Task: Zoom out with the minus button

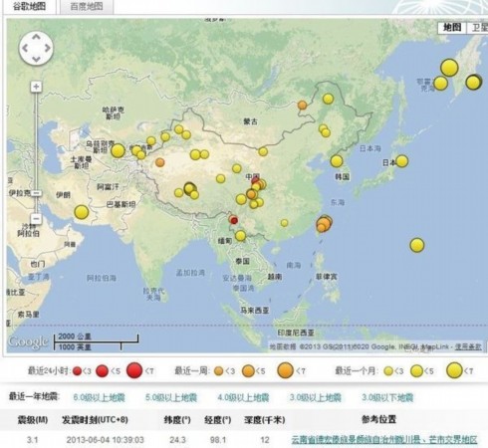Action: 36,219
